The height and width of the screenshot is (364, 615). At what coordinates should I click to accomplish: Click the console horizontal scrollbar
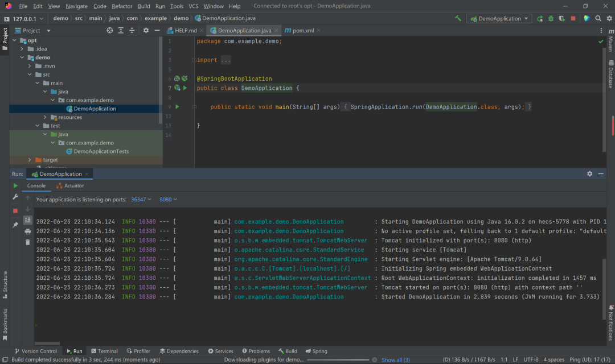[47, 344]
